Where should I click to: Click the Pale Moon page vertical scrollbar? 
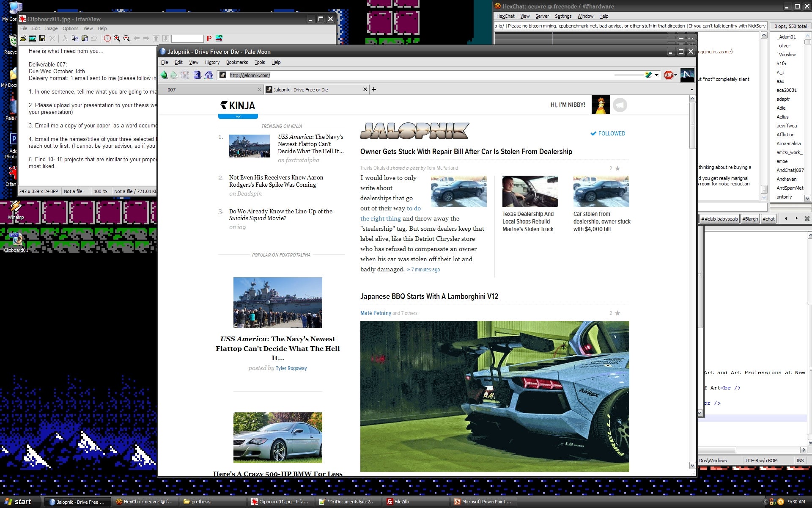pyautogui.click(x=692, y=282)
